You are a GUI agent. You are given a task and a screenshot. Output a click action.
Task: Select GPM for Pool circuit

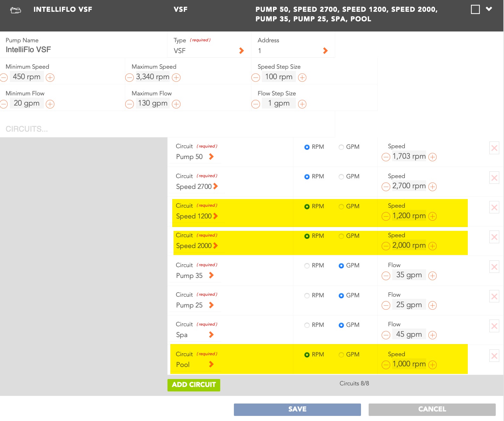coord(341,355)
